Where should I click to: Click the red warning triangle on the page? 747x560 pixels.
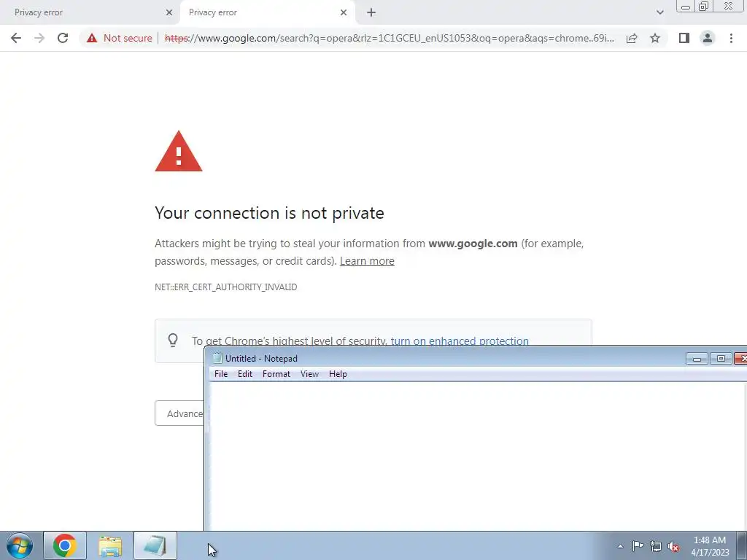[x=179, y=151]
